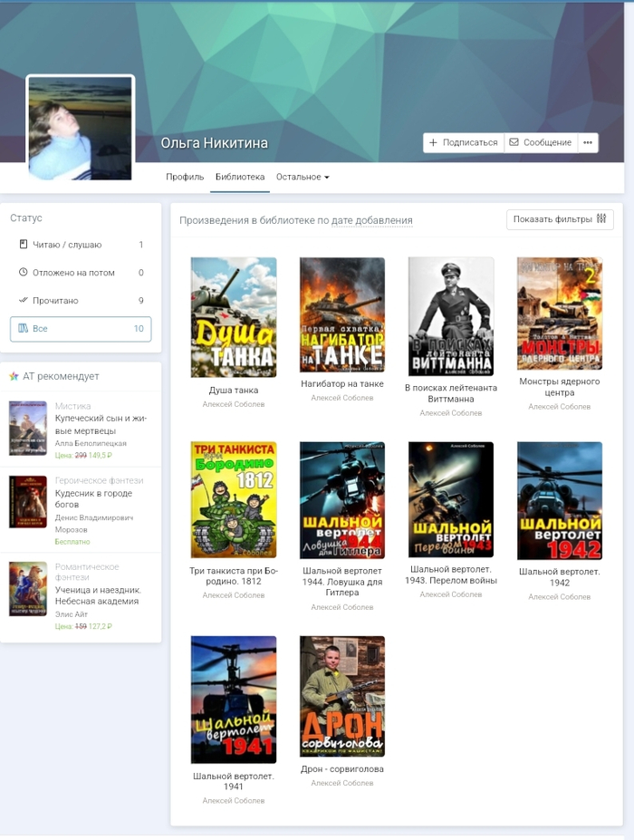Open Душа танка book cover
The height and width of the screenshot is (840, 634).
[x=234, y=317]
